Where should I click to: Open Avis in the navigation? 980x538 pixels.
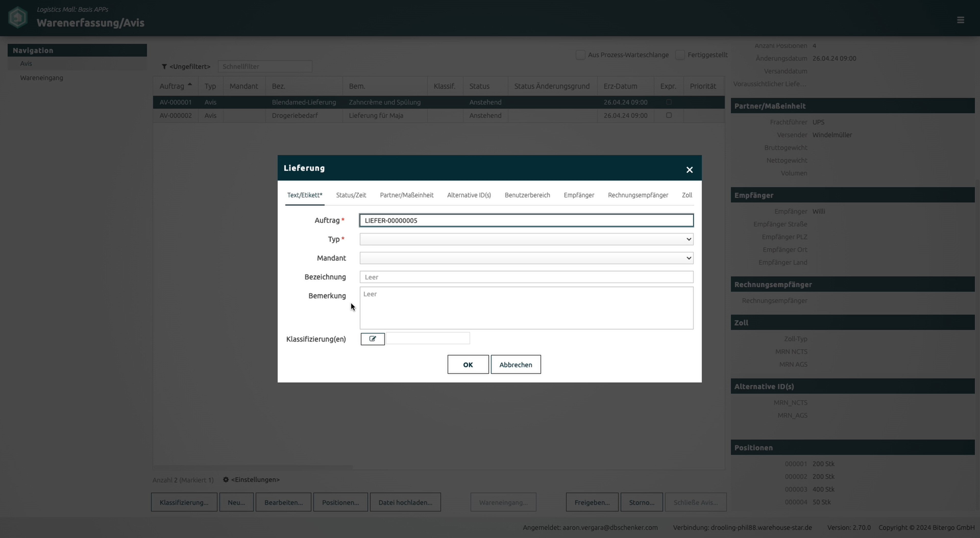pos(77,63)
